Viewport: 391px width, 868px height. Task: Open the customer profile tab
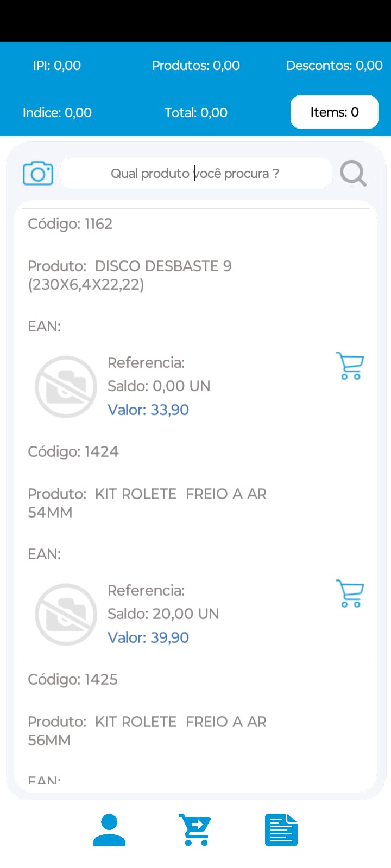(109, 830)
